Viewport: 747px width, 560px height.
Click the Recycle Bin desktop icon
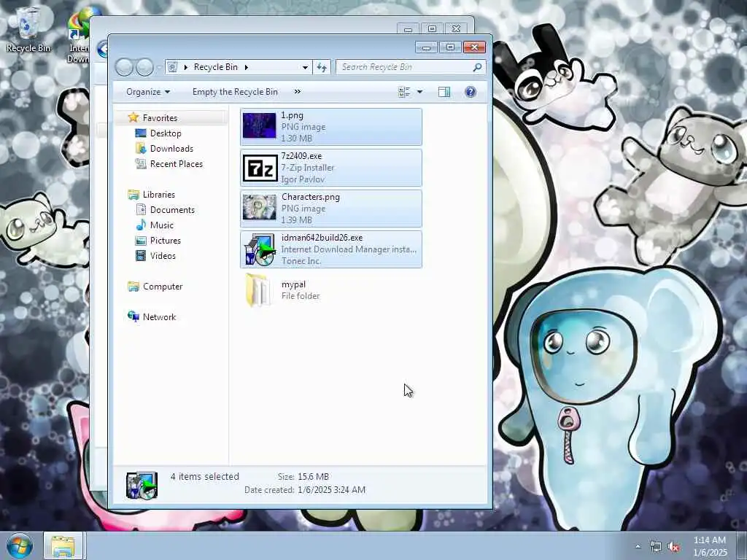(28, 29)
